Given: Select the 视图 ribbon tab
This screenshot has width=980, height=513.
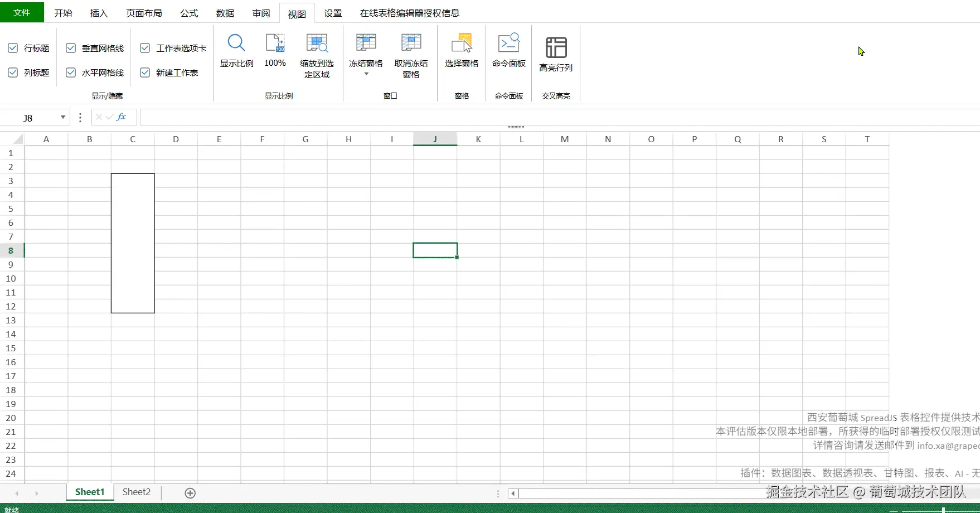Looking at the screenshot, I should tap(297, 13).
